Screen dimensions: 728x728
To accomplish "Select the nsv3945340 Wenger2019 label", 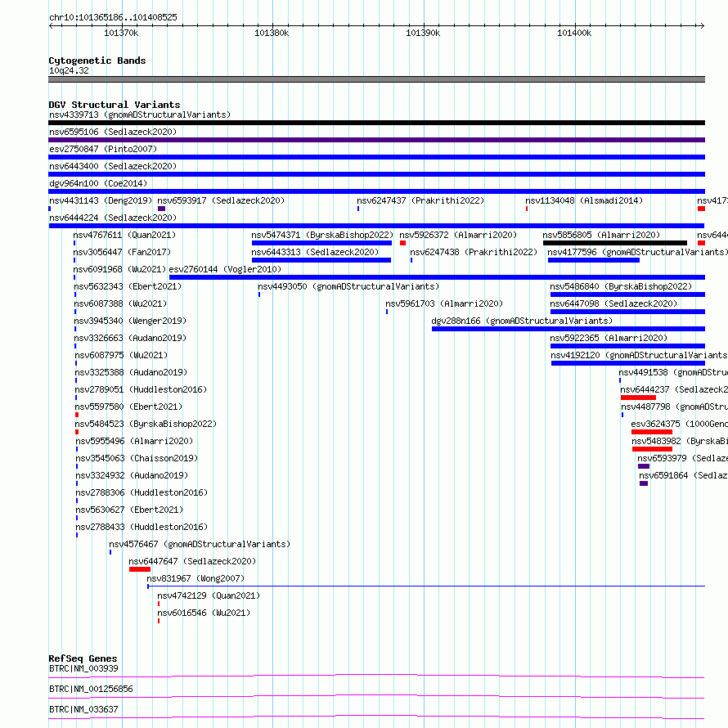I will (130, 321).
